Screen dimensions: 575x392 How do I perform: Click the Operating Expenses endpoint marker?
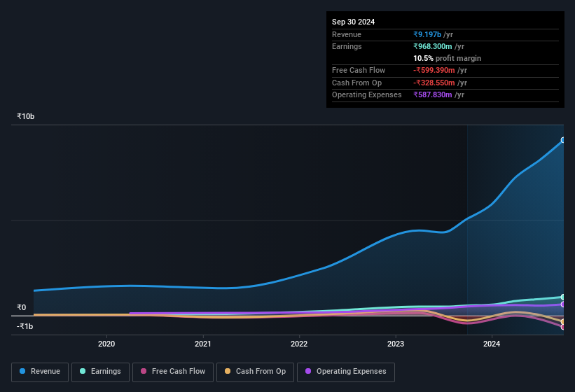pos(563,304)
